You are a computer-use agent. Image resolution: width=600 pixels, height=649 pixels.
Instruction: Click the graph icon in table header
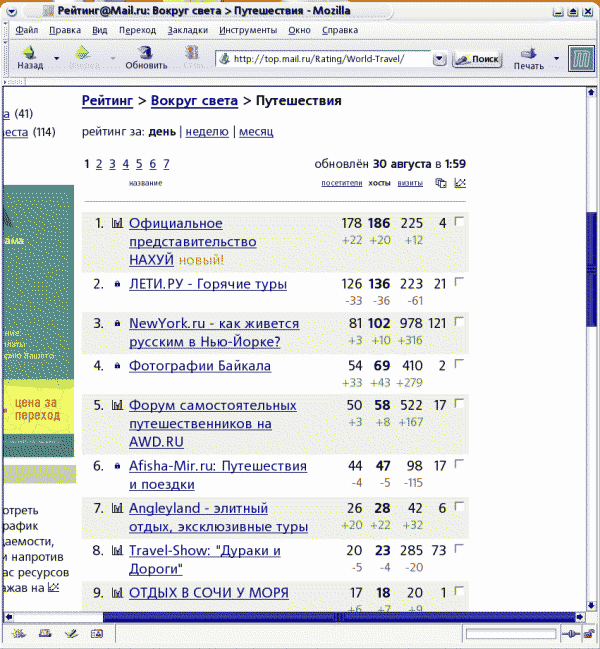click(x=460, y=183)
